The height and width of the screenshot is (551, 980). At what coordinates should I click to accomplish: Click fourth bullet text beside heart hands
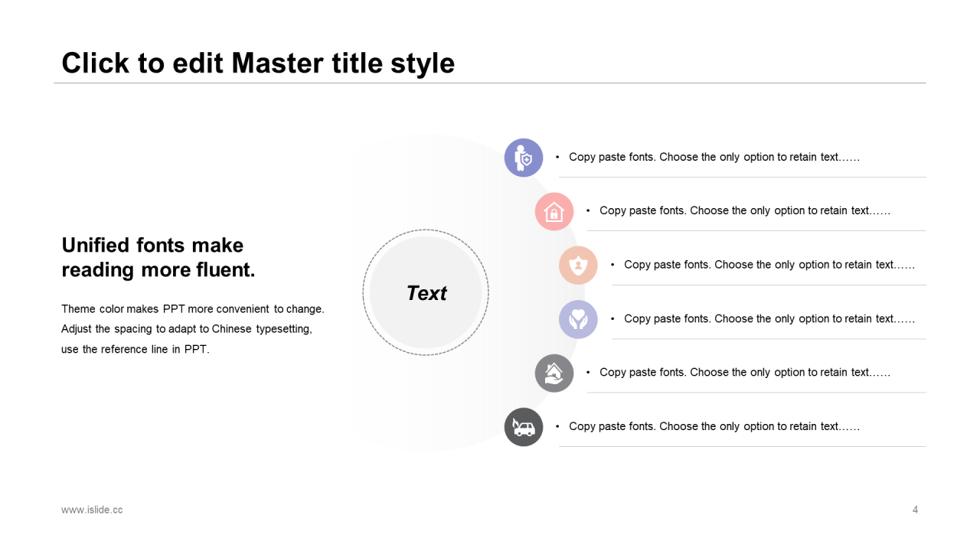(769, 318)
